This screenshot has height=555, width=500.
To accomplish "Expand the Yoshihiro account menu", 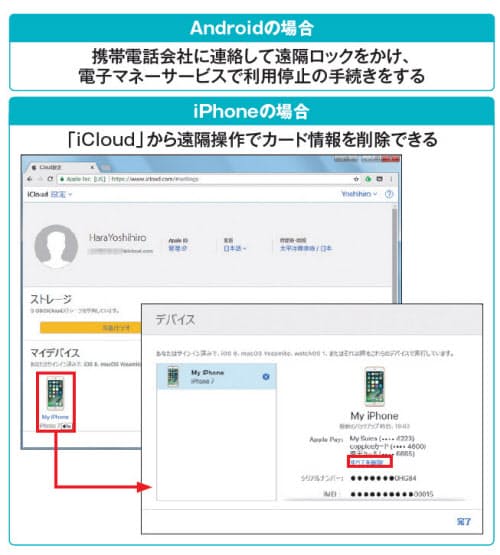I will coord(359,194).
